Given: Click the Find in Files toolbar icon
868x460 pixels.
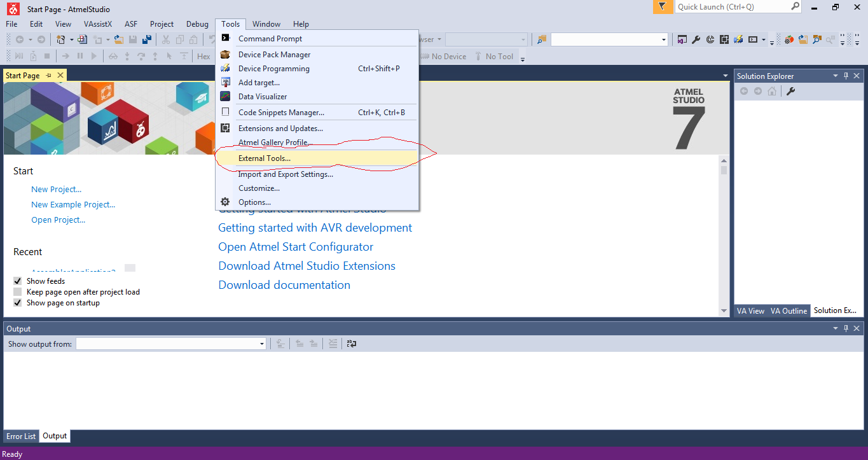Looking at the screenshot, I should tap(542, 39).
